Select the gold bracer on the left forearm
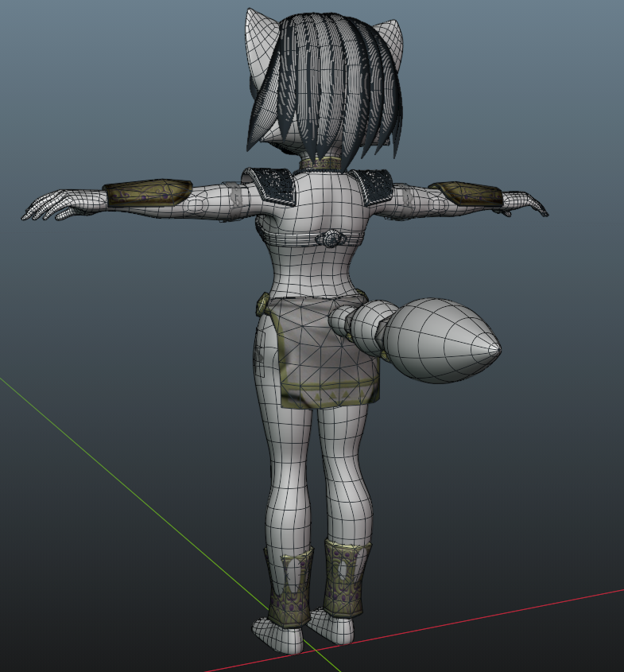This screenshot has width=624, height=672. click(148, 193)
